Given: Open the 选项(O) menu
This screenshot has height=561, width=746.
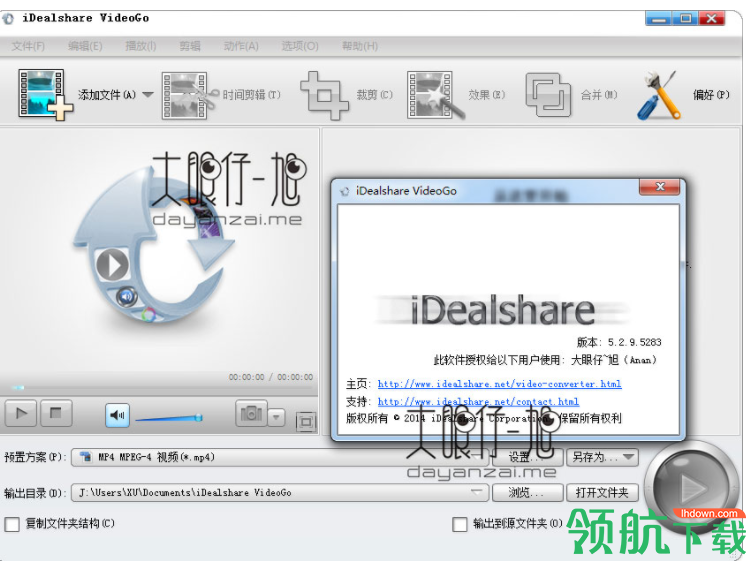Looking at the screenshot, I should 300,46.
